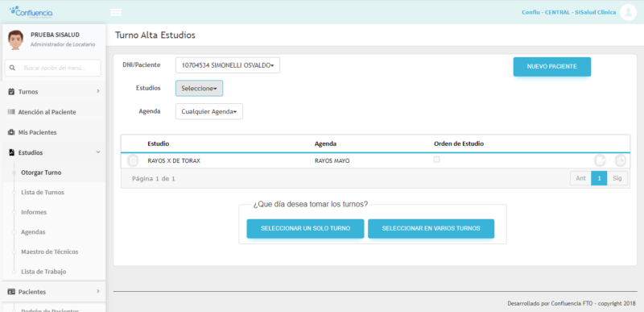This screenshot has height=312, width=644.
Task: Go to next page with Sig
Action: coord(617,178)
